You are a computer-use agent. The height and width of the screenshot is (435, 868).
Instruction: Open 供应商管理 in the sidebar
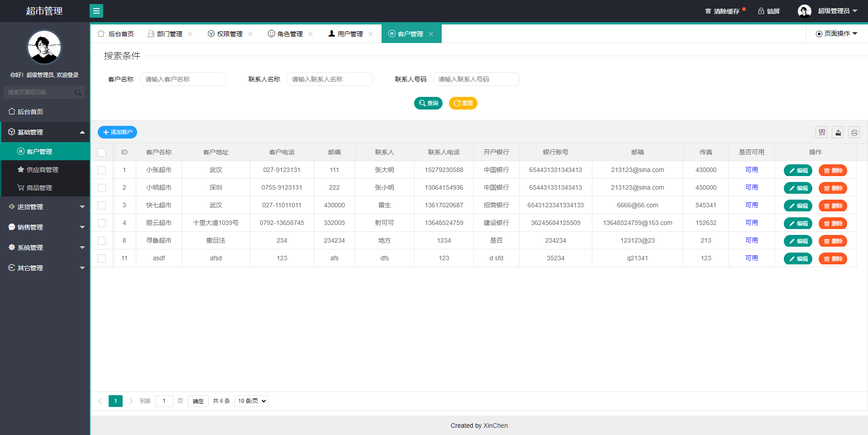pyautogui.click(x=45, y=170)
